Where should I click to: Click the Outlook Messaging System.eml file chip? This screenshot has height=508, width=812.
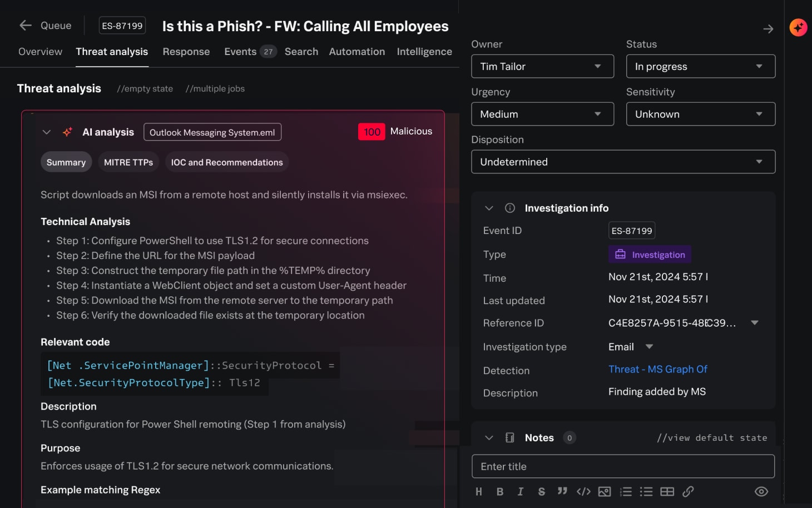(212, 132)
